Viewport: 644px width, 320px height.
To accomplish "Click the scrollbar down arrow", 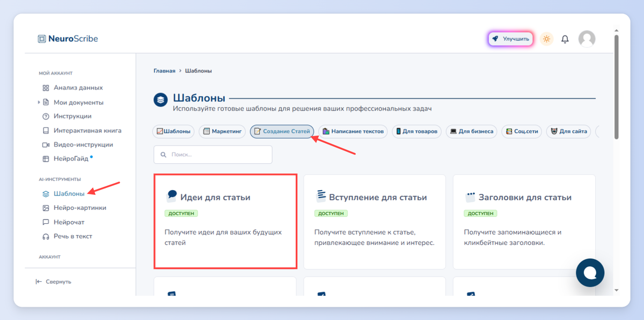I will coord(616,290).
